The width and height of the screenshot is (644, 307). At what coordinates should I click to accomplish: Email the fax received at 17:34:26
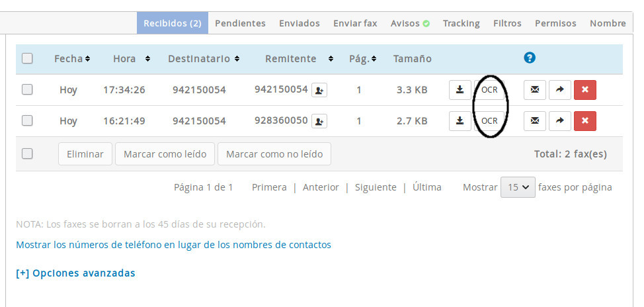(x=534, y=89)
